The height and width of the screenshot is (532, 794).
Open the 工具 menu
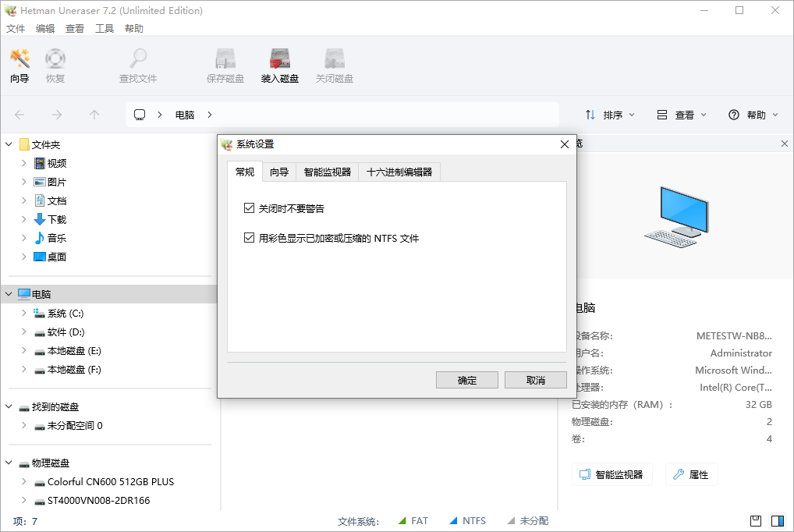(105, 28)
